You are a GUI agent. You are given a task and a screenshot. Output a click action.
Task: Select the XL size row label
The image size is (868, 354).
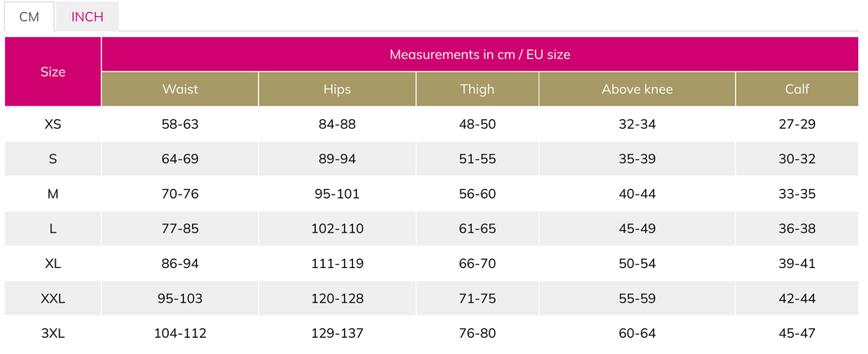(x=53, y=264)
